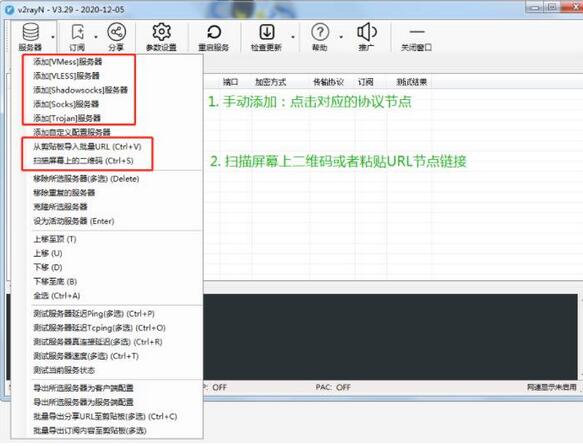
Task: Click the 分享 share icon
Action: [x=116, y=36]
